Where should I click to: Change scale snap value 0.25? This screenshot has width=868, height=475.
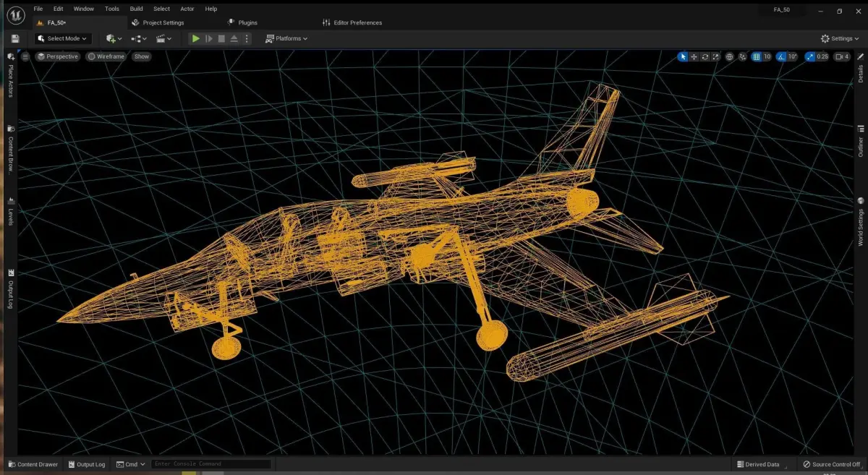[x=822, y=56]
